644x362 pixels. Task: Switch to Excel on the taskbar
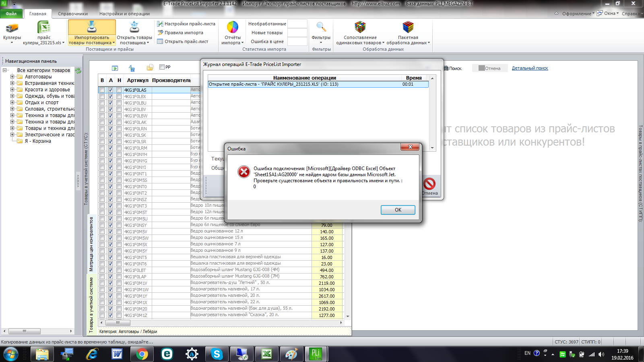(x=267, y=354)
